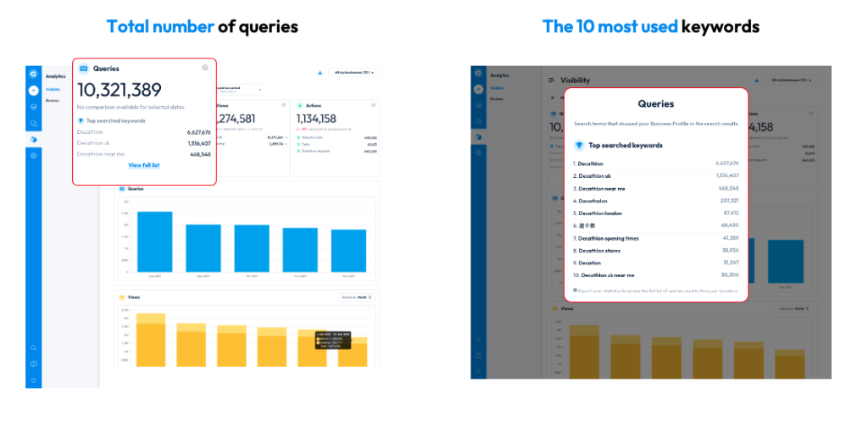
Task: Open the chat messages icon in the left screenshot's sidebar
Action: pyautogui.click(x=33, y=123)
